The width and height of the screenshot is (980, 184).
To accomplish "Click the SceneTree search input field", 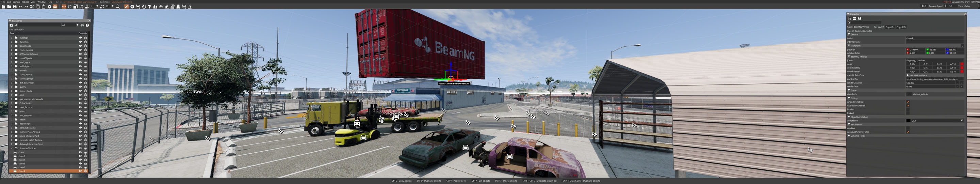I will 39,25.
